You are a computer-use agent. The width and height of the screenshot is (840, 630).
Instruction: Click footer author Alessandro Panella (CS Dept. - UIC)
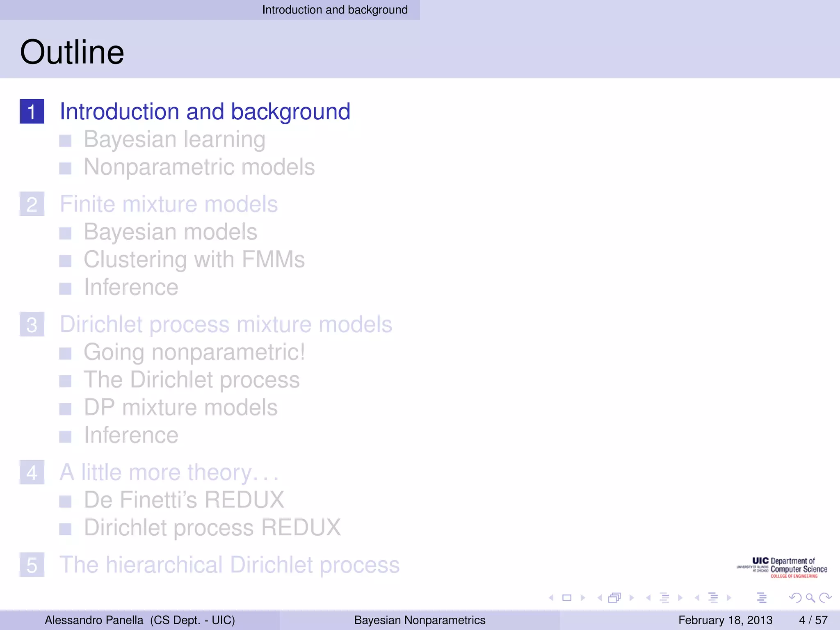140,620
